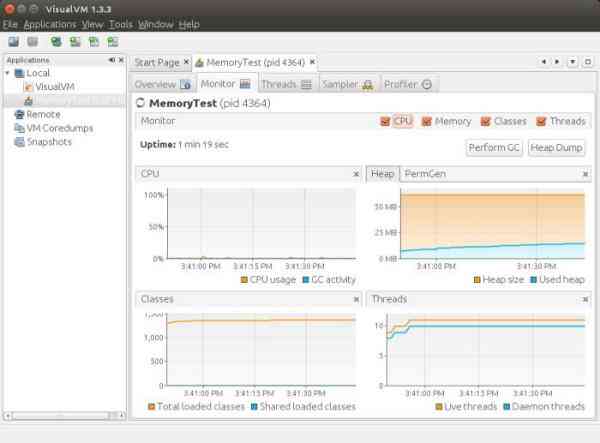Viewport: 600px width, 443px height.
Task: Open the Profiler tab
Action: (408, 84)
